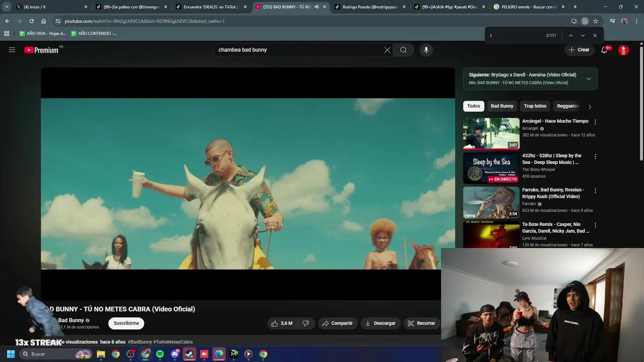The height and width of the screenshot is (362, 644).
Task: Select the Todos filter chip
Action: tap(473, 106)
